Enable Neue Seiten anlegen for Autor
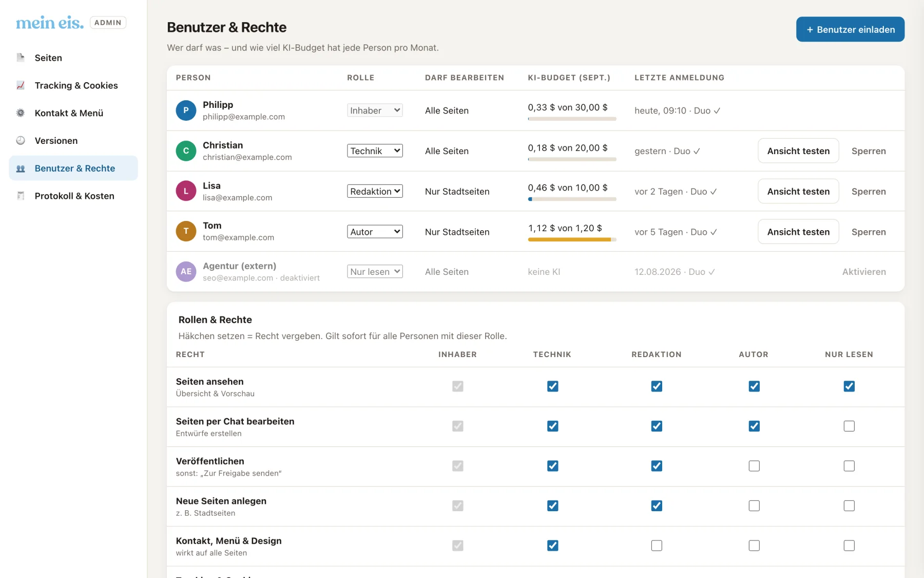Image resolution: width=924 pixels, height=578 pixels. click(754, 506)
